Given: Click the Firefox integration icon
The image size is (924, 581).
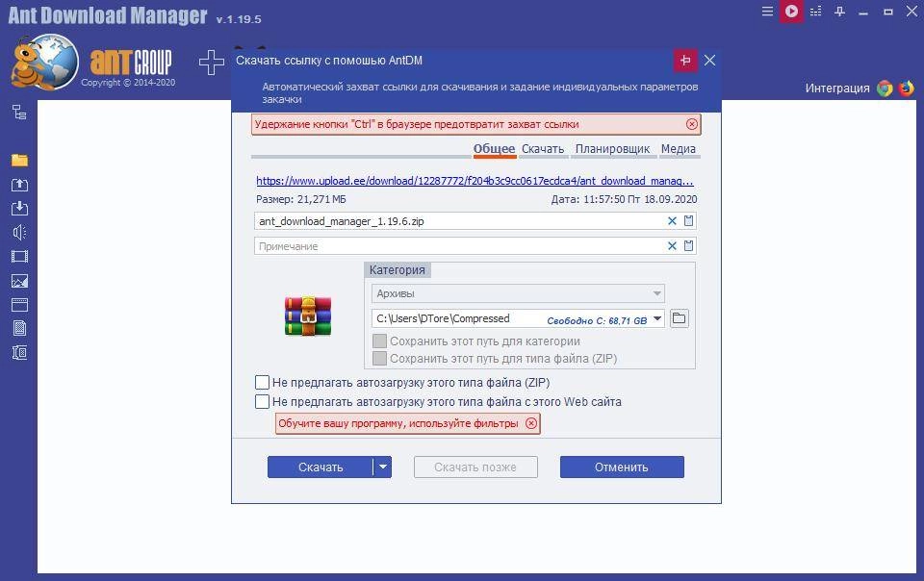Looking at the screenshot, I should 907,88.
